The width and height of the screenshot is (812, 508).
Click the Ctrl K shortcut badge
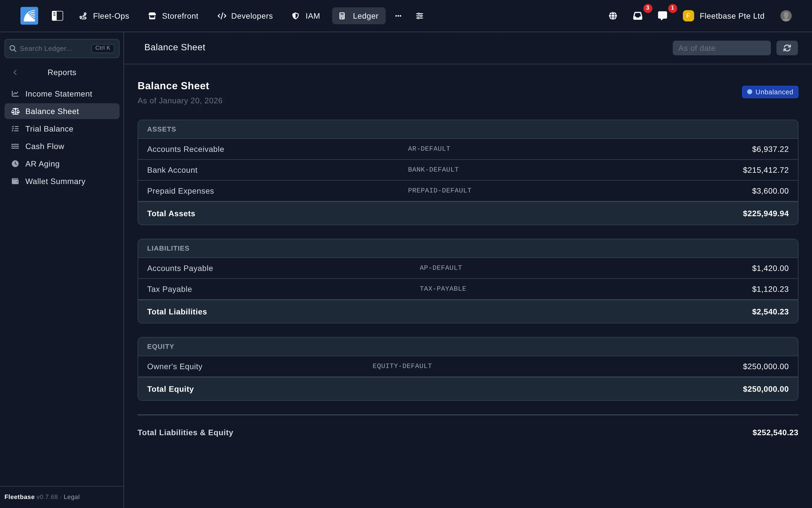click(x=103, y=48)
